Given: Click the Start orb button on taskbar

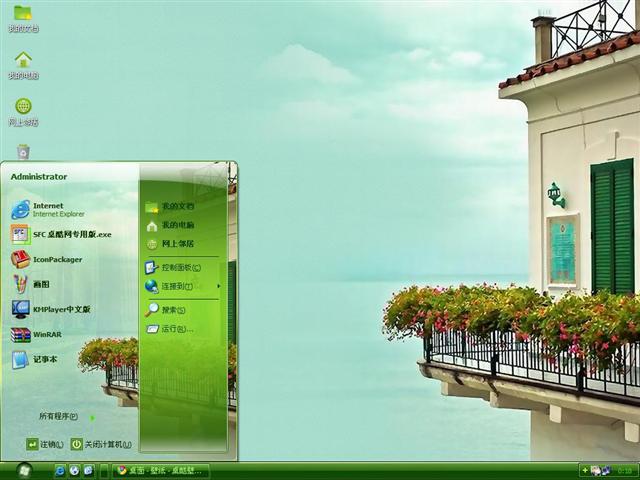Looking at the screenshot, I should point(24,471).
